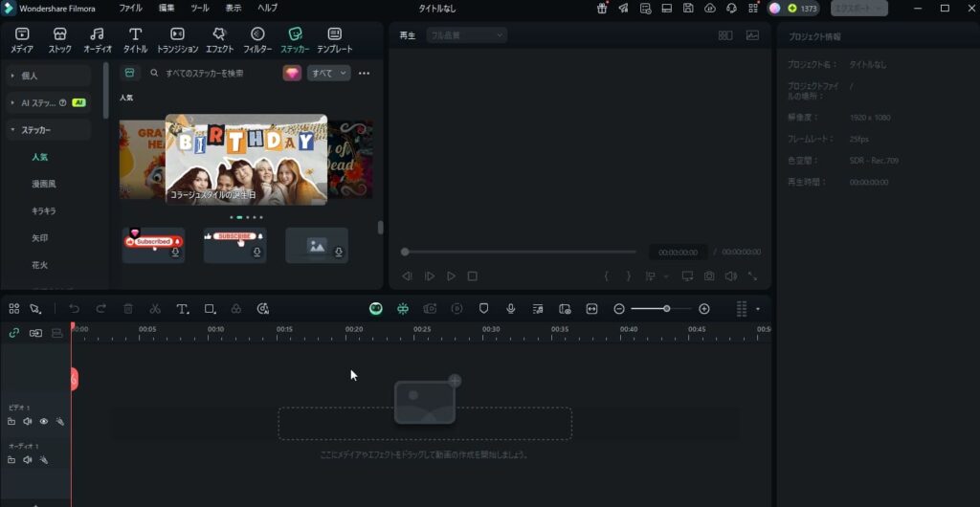Select the ステッカー (Stickers) tab icon

pyautogui.click(x=295, y=33)
